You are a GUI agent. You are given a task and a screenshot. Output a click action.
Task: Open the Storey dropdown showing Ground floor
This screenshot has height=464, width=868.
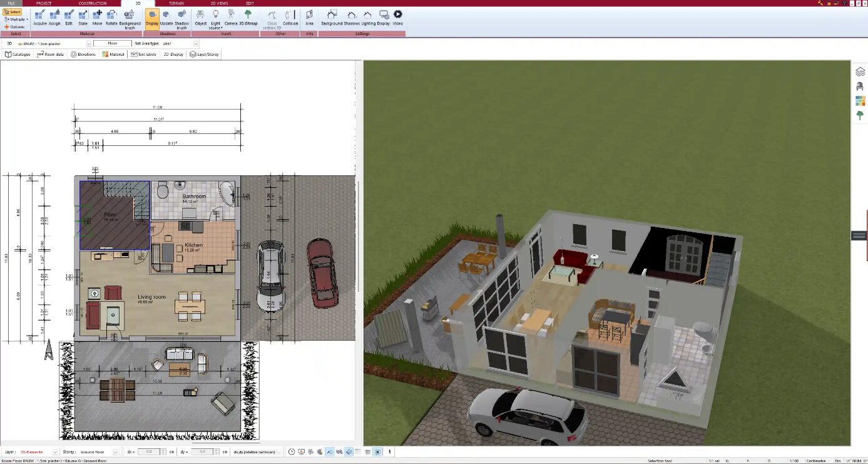[x=115, y=451]
